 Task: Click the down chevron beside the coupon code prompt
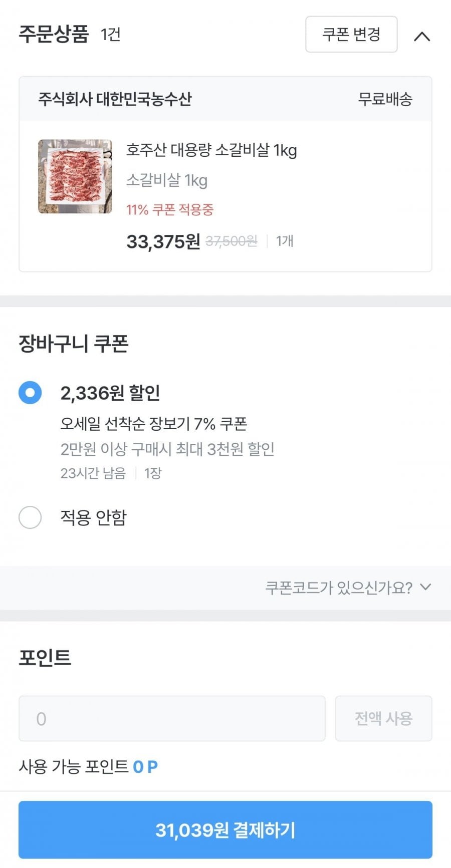[x=425, y=587]
